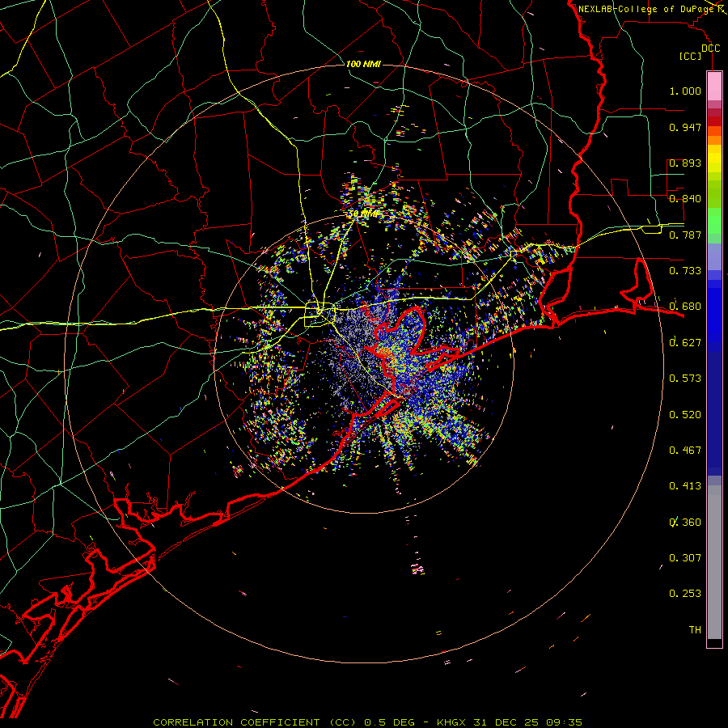Click the TH threshold label on the legend
Viewport: 728px width, 728px height.
coord(695,630)
